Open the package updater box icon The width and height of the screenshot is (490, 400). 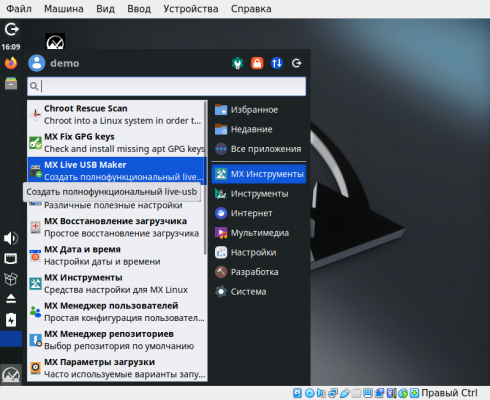(11, 279)
